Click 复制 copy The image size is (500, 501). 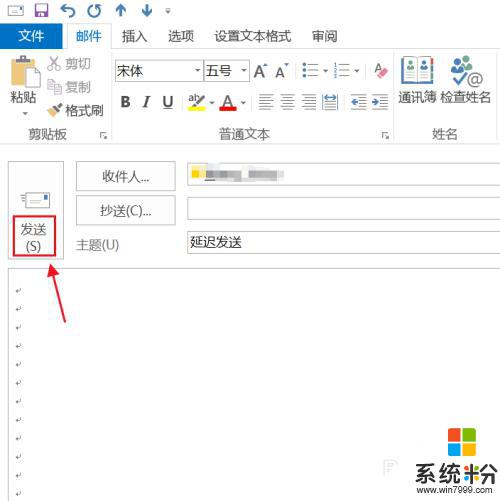coord(69,87)
